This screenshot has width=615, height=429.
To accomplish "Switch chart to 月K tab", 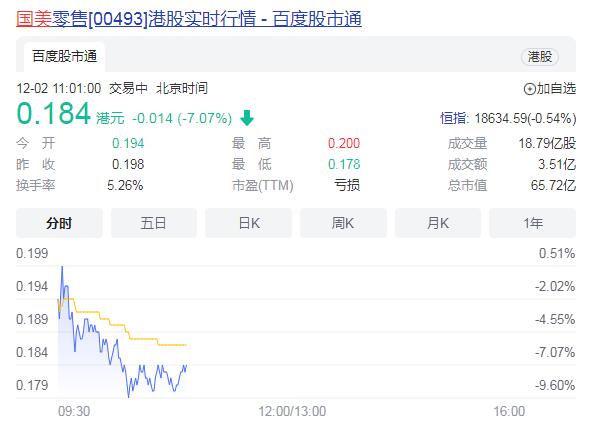I will coord(438,223).
